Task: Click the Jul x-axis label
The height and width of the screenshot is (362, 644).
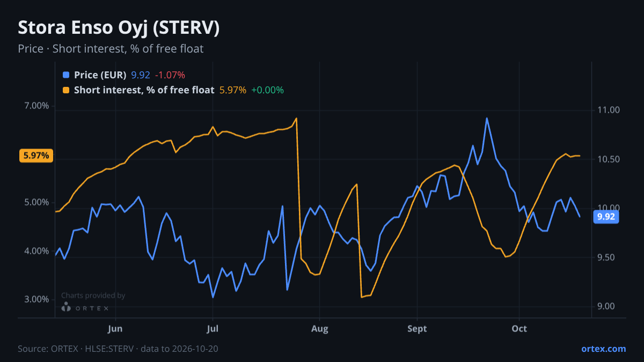Action: pyautogui.click(x=213, y=328)
